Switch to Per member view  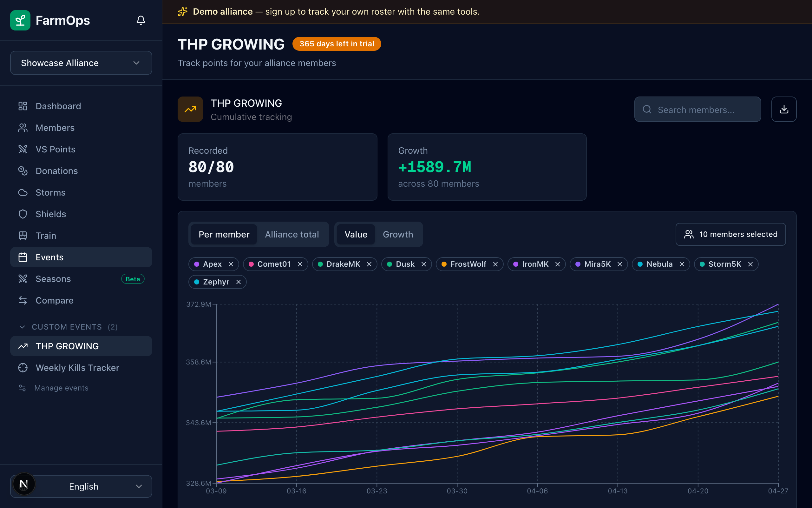pyautogui.click(x=224, y=234)
